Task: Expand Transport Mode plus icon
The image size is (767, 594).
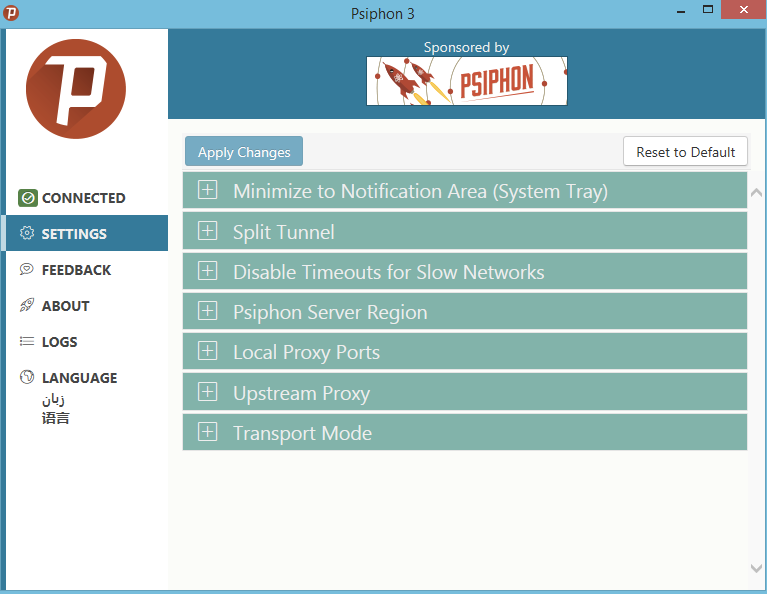Action: 207,432
